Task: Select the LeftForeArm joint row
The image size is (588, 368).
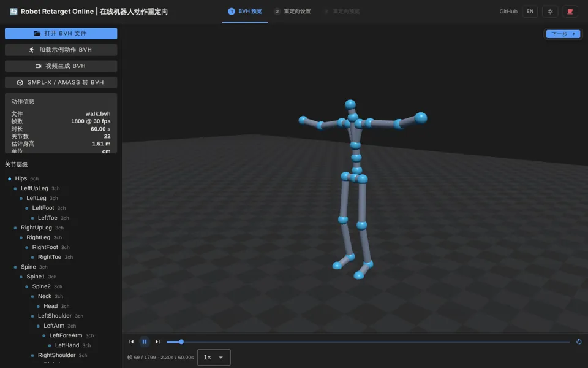Action: (61, 335)
